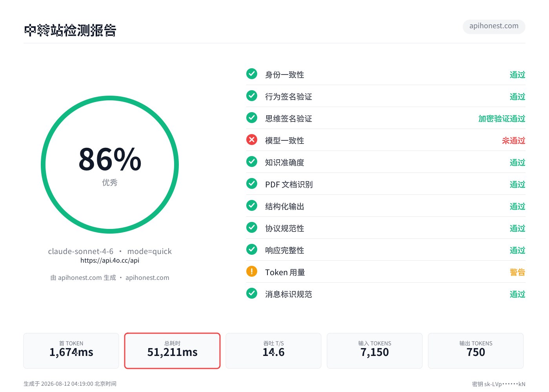549x392 pixels.
Task: Select the 输出 TOKENS 750 card
Action: pos(476,351)
